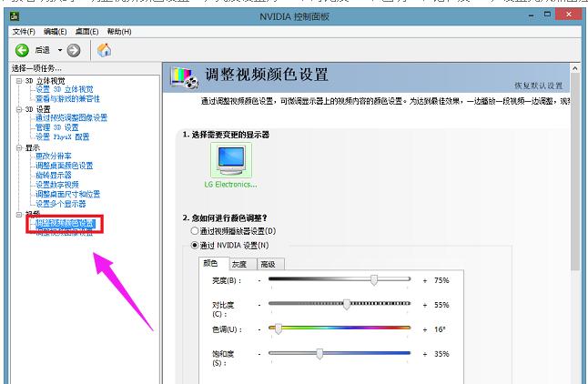Select 调整视频颜色设置 in task tree
The image size is (588, 384).
pyautogui.click(x=65, y=224)
